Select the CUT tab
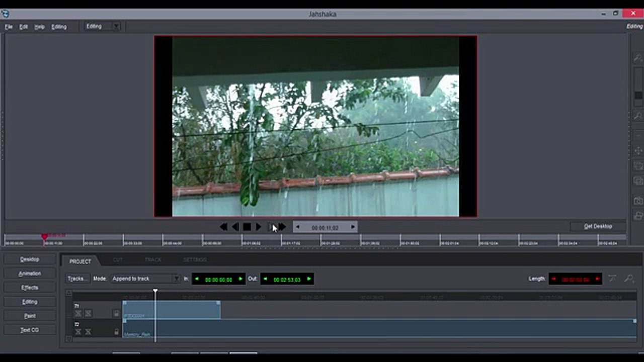The height and width of the screenshot is (362, 644). (x=118, y=260)
